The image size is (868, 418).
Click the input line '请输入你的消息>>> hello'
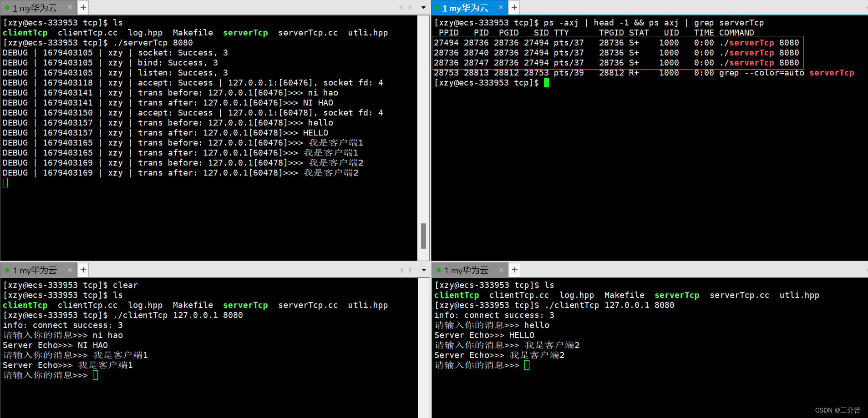coord(492,325)
